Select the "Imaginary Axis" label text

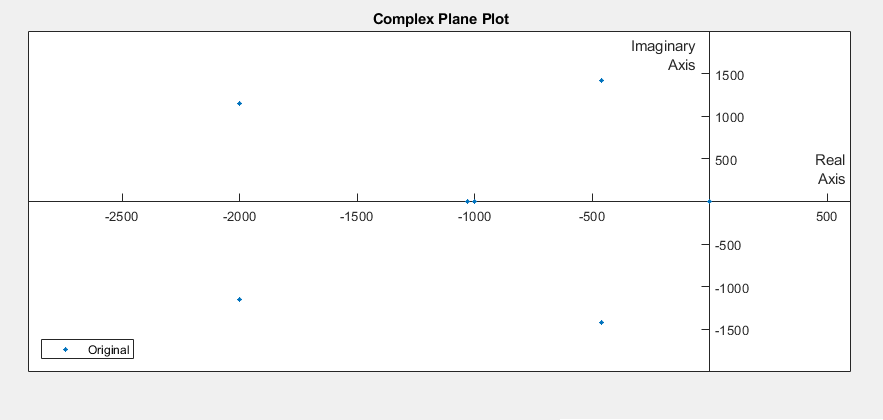pos(663,56)
